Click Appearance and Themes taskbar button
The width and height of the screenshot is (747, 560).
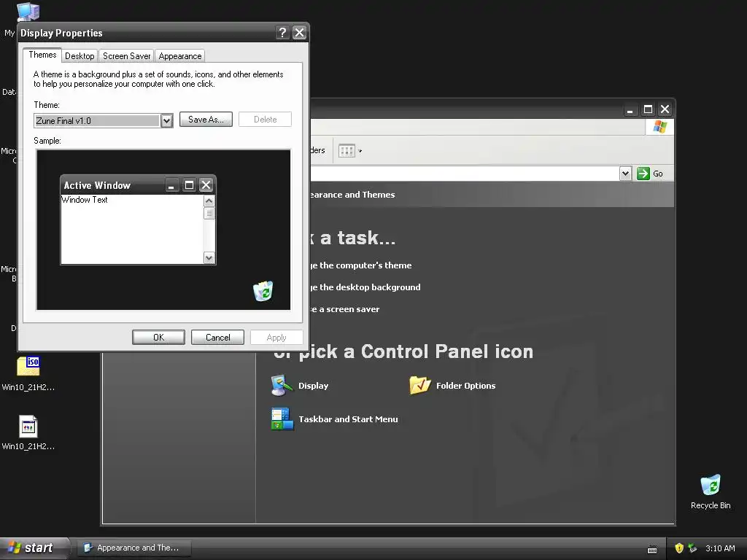(x=134, y=548)
